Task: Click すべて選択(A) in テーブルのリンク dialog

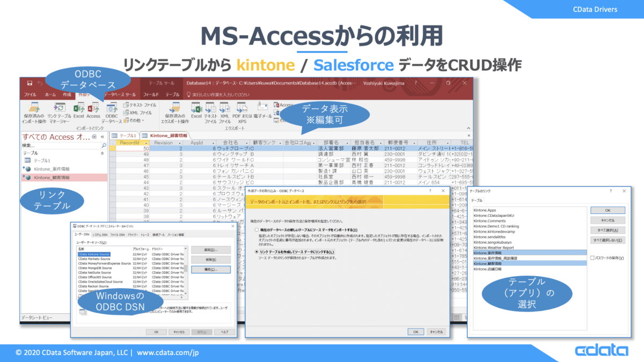Action: 608,230
